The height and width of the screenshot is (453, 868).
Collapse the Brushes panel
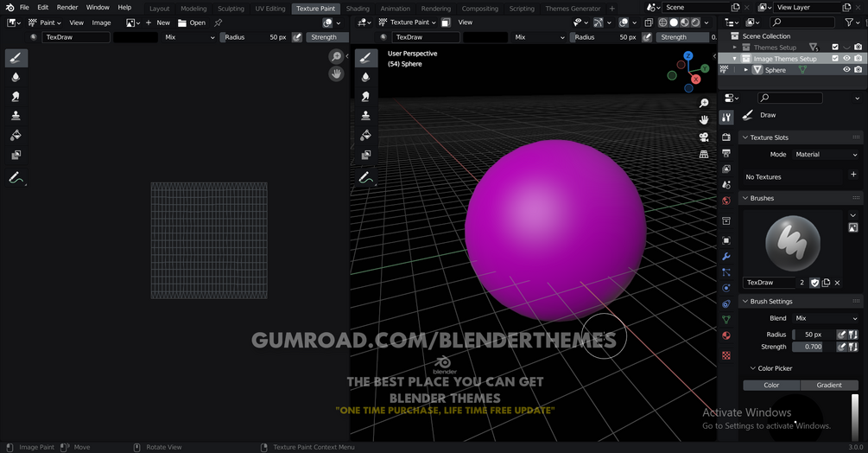(745, 198)
